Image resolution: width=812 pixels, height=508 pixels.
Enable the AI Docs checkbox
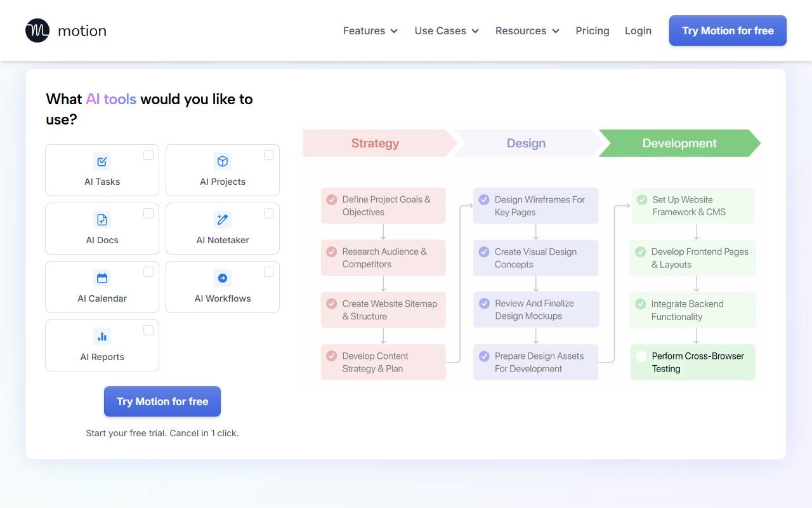[148, 213]
